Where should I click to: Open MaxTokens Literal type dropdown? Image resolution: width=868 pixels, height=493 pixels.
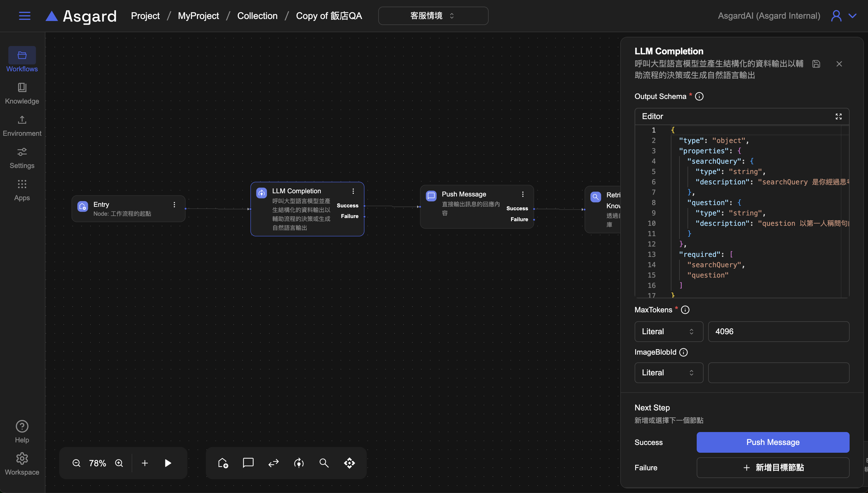669,331
